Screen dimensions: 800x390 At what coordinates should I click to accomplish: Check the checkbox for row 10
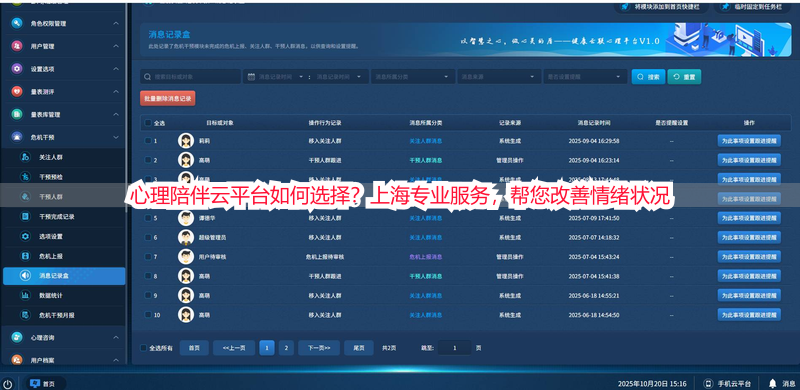click(148, 314)
